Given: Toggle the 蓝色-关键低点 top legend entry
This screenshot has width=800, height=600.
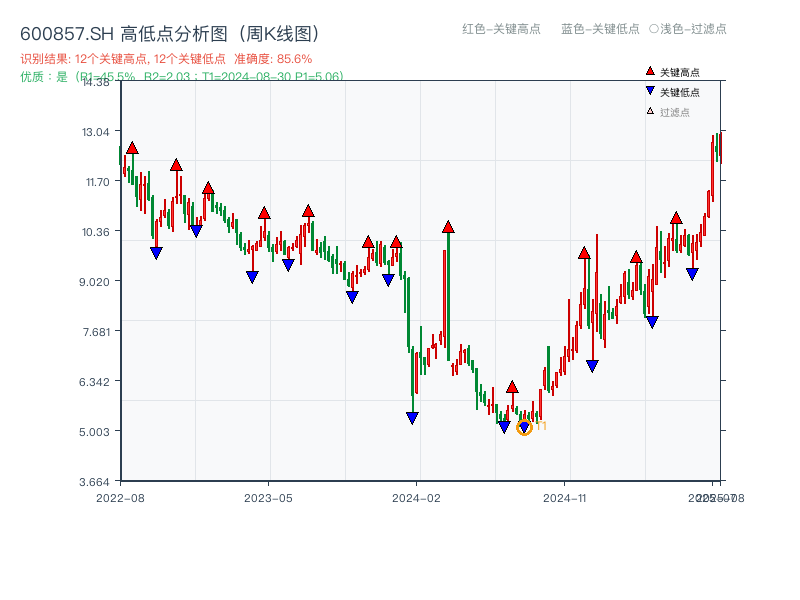Looking at the screenshot, I should pos(600,29).
